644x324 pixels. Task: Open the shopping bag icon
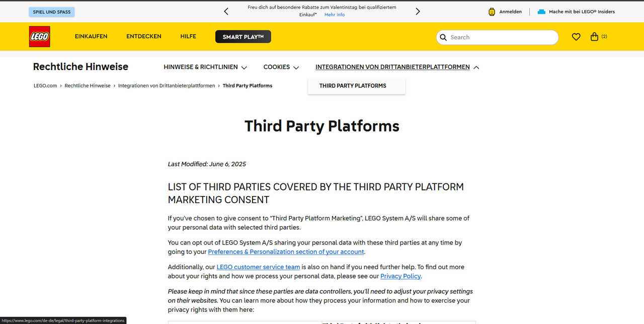[x=594, y=37]
